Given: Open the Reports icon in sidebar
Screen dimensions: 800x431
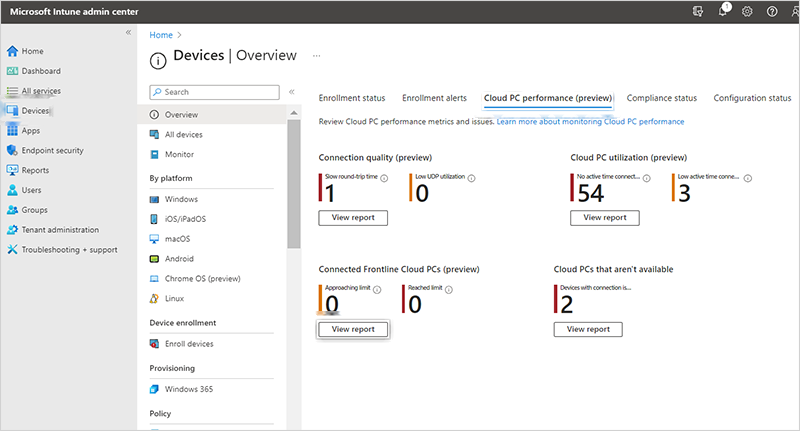Looking at the screenshot, I should (12, 170).
